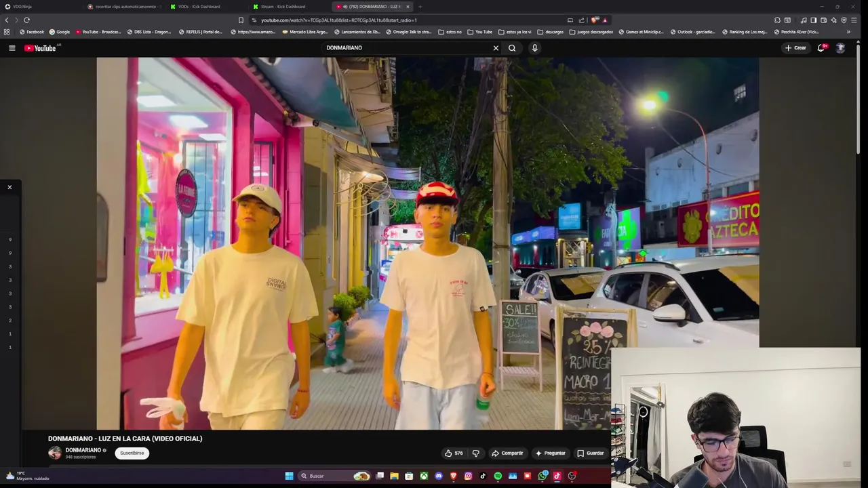Screen dimensions: 868x488
Task: Open Task View from taskbar
Action: (x=380, y=476)
